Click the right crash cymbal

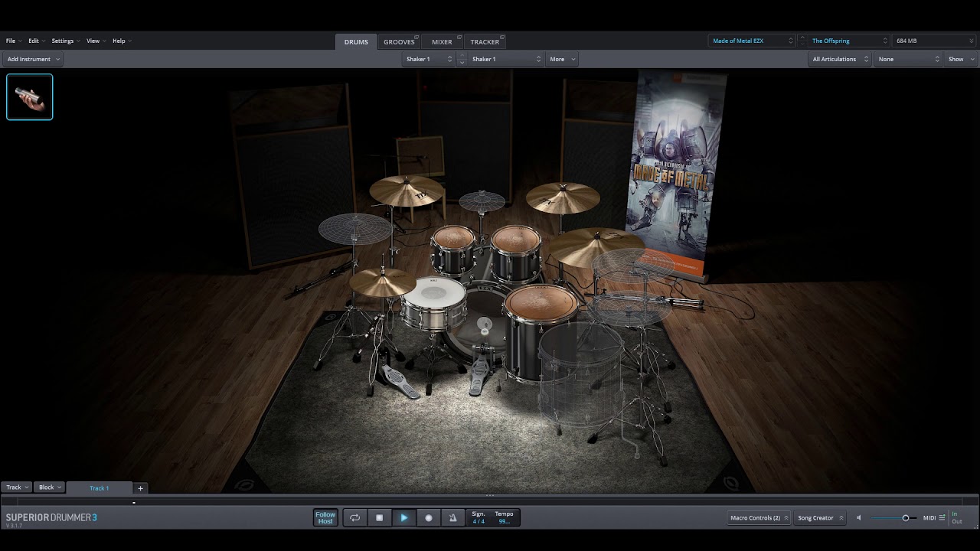(563, 197)
